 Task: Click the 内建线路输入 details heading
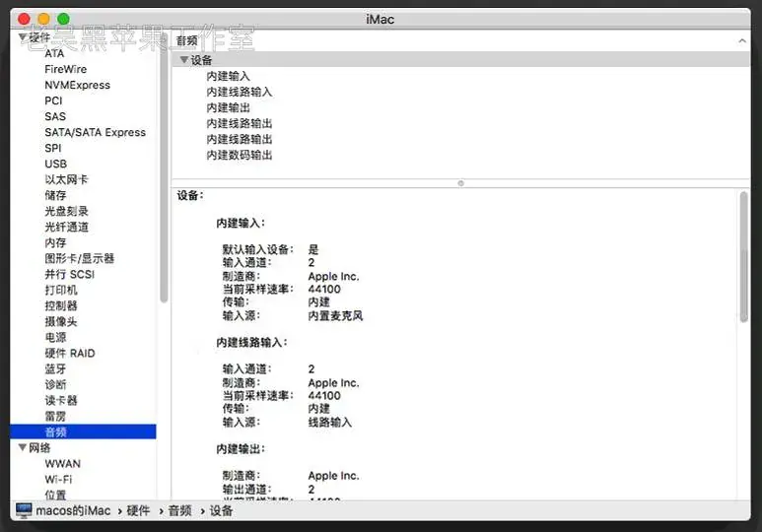pos(251,343)
